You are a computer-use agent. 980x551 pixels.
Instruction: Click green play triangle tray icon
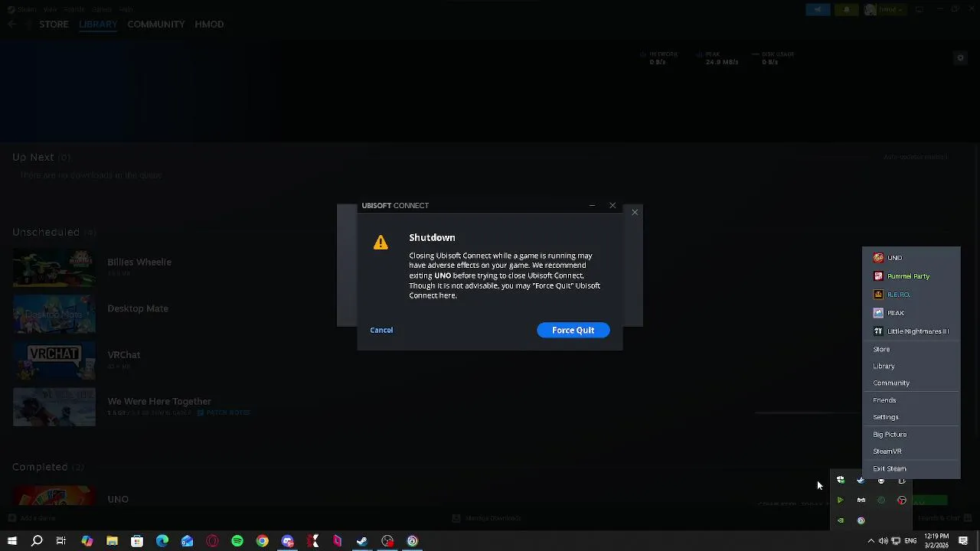click(841, 500)
